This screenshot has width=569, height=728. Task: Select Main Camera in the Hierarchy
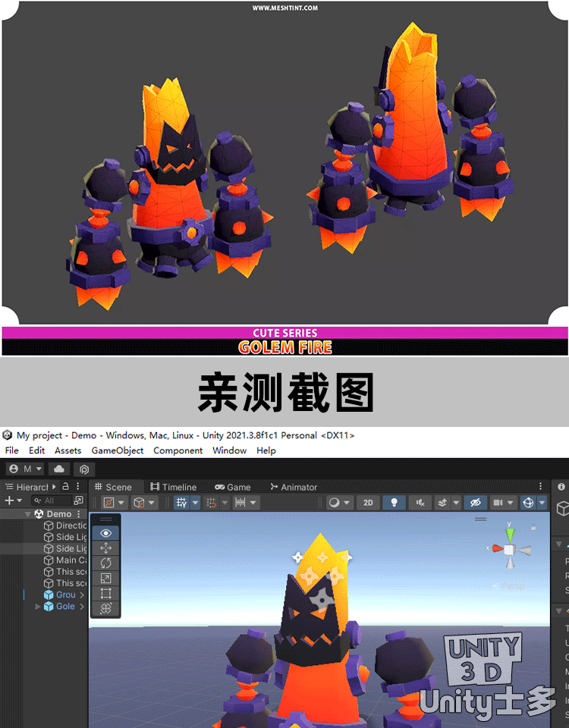[x=71, y=560]
